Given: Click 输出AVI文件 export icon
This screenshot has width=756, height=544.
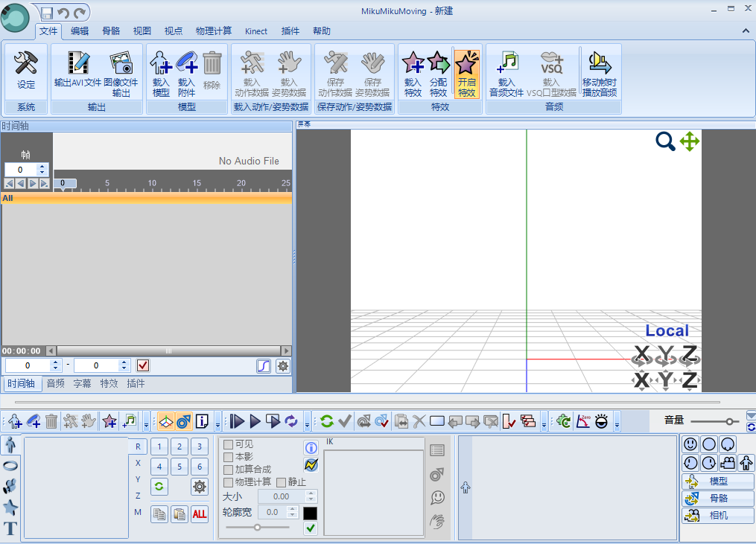Looking at the screenshot, I should pyautogui.click(x=77, y=71).
